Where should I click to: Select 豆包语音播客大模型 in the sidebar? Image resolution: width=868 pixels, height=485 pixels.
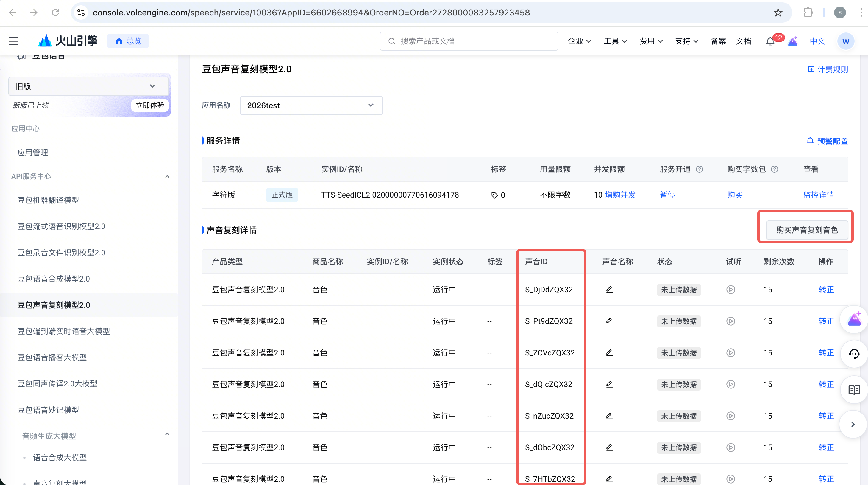[x=52, y=357]
